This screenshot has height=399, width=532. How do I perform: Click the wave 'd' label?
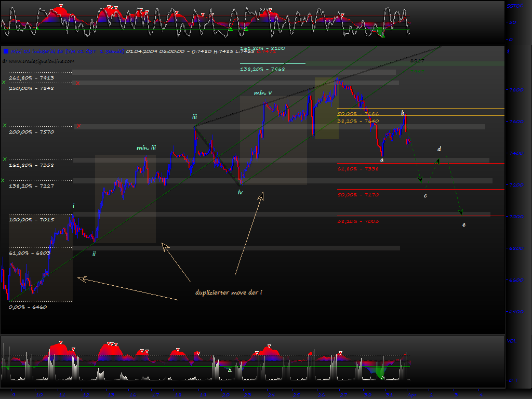440,149
